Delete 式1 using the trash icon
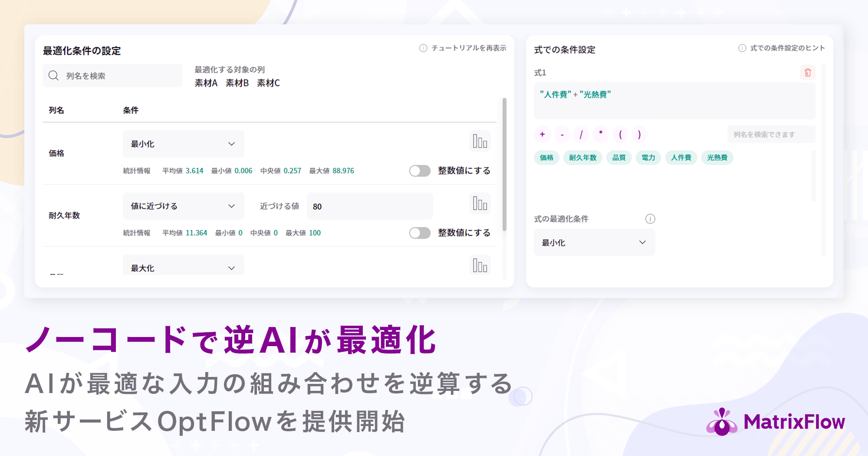The image size is (868, 456). pyautogui.click(x=808, y=73)
